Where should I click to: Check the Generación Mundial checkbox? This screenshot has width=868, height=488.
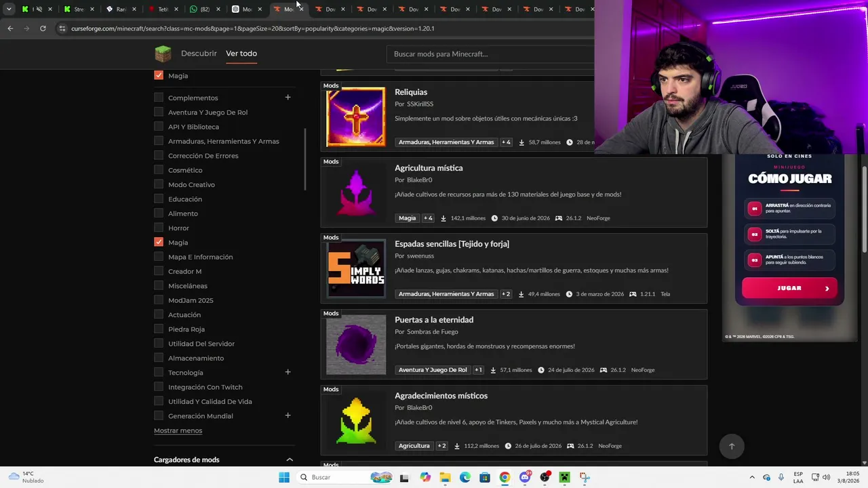pos(159,415)
